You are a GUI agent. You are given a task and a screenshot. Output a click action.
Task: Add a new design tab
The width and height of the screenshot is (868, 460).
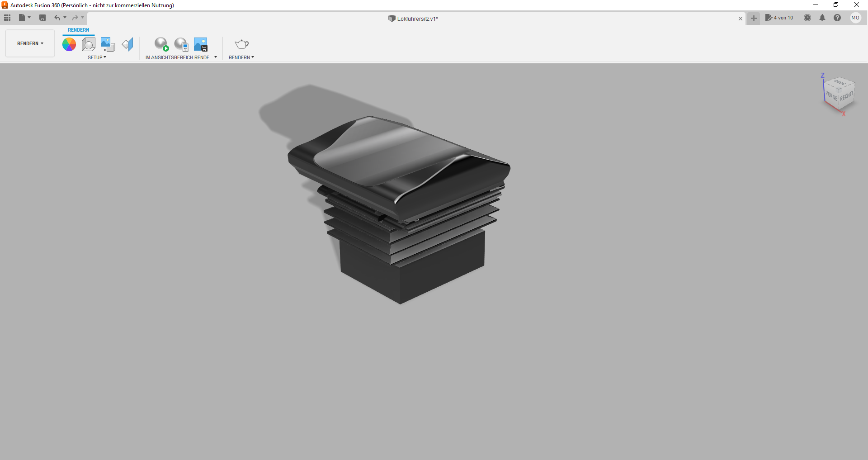[754, 18]
